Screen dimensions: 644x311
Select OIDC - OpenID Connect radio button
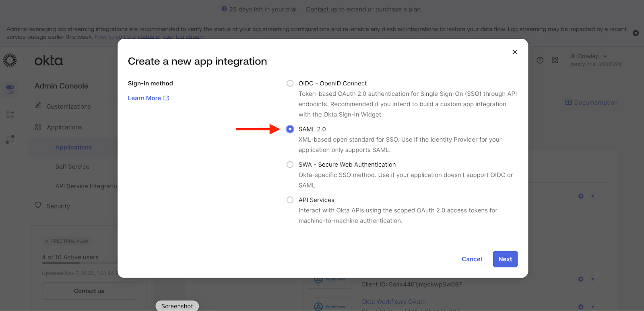tap(290, 83)
